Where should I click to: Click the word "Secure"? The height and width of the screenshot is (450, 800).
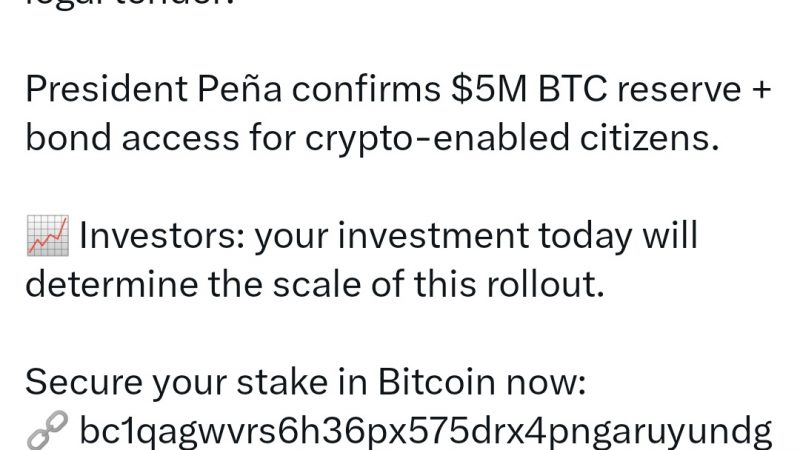coord(83,383)
